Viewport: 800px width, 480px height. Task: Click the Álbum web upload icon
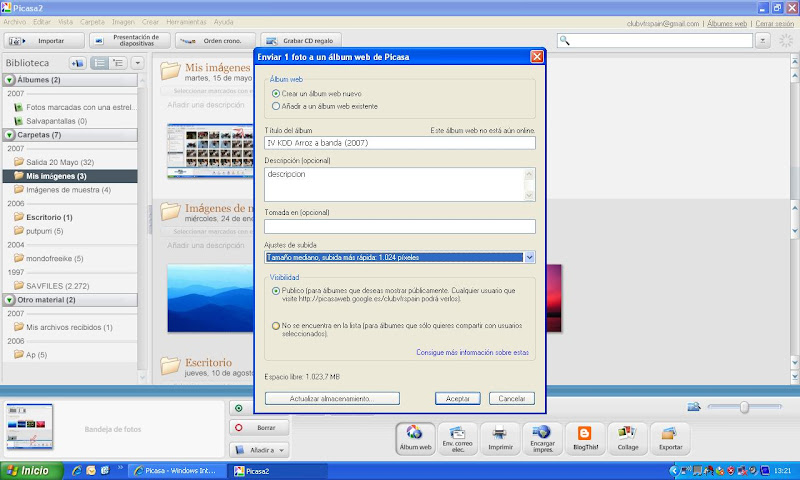pos(415,438)
